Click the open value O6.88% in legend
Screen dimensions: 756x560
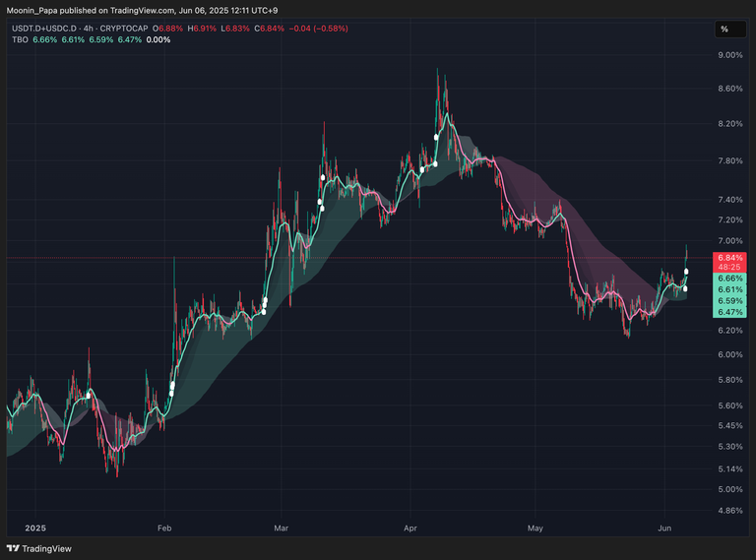pos(167,29)
